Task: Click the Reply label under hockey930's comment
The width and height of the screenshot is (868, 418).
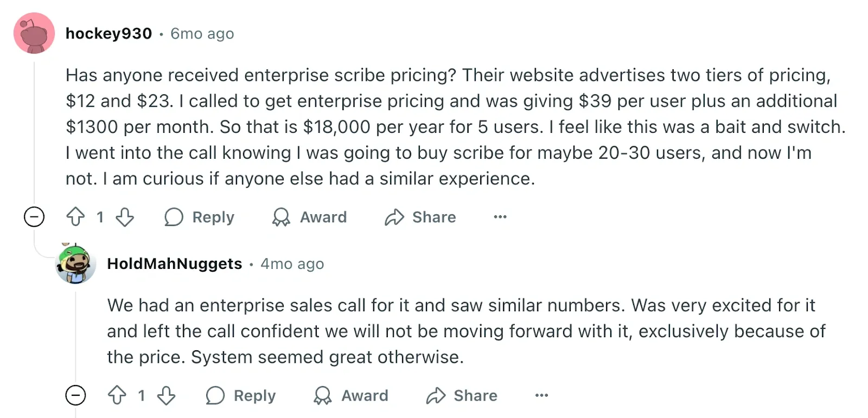Action: pyautogui.click(x=213, y=217)
